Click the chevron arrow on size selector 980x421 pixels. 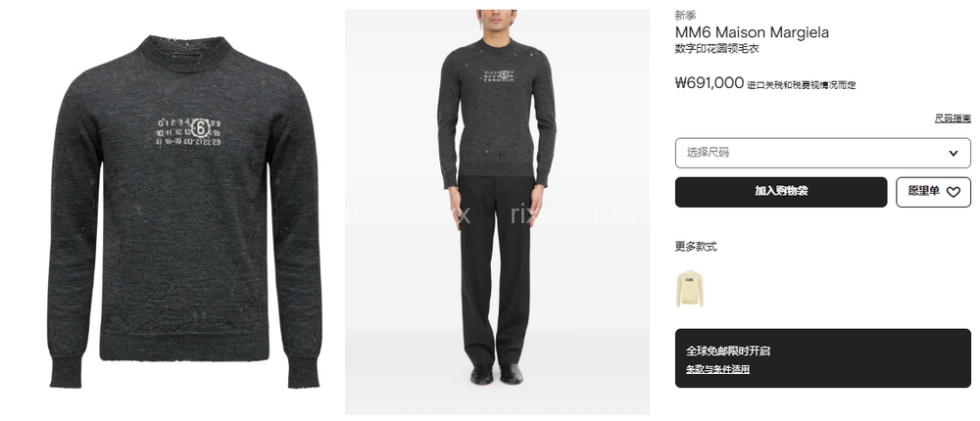point(954,153)
